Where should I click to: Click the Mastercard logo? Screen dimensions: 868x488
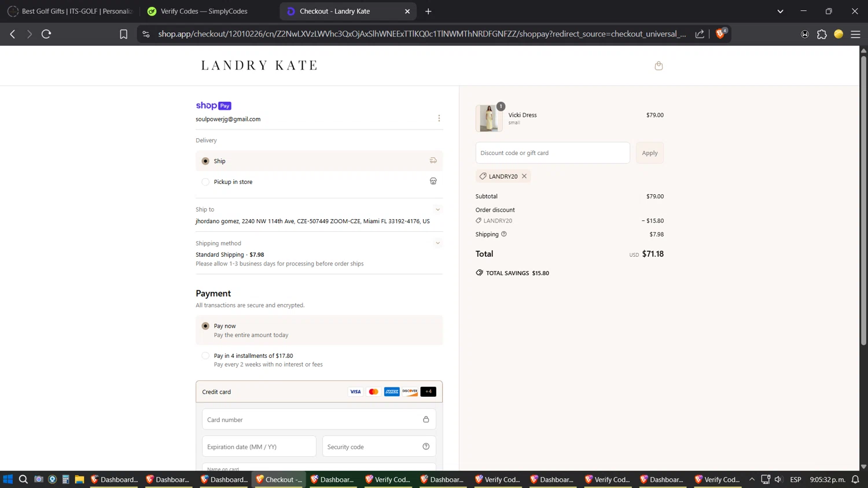(x=374, y=391)
